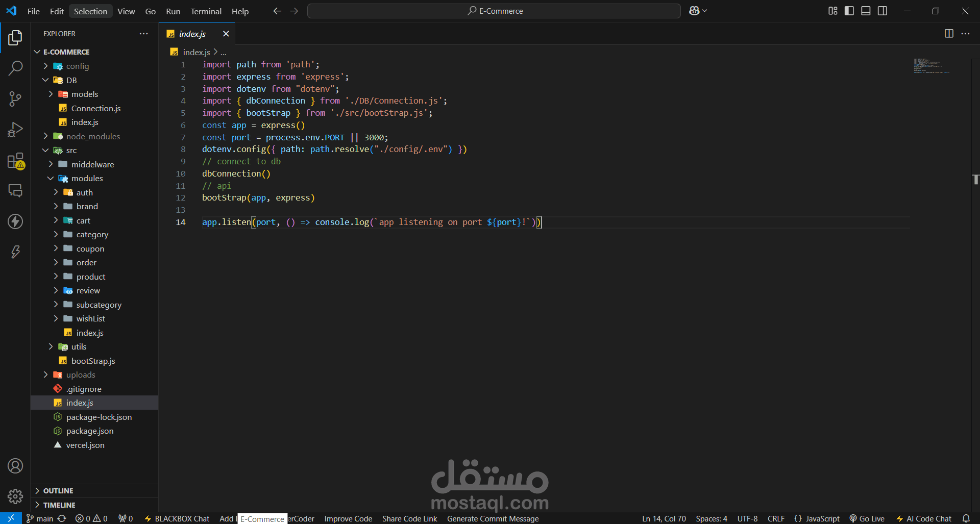Expand the node_modules folder
The image size is (980, 524).
point(94,136)
